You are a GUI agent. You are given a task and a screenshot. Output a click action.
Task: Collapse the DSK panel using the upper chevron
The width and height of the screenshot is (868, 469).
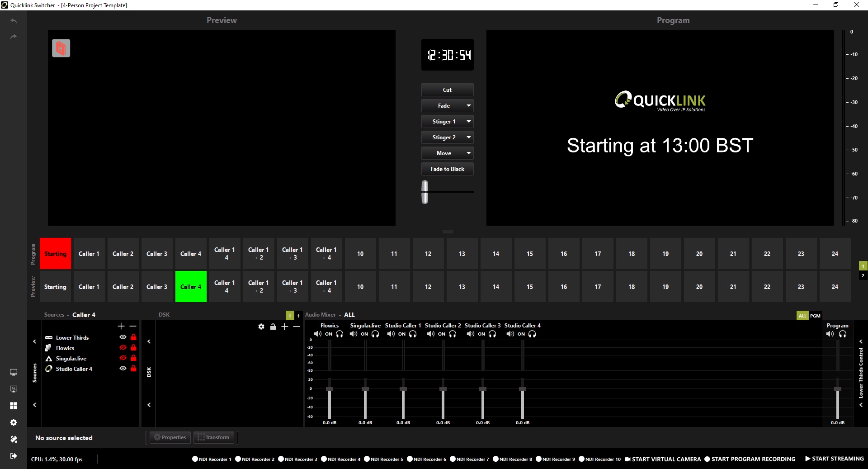pyautogui.click(x=149, y=341)
